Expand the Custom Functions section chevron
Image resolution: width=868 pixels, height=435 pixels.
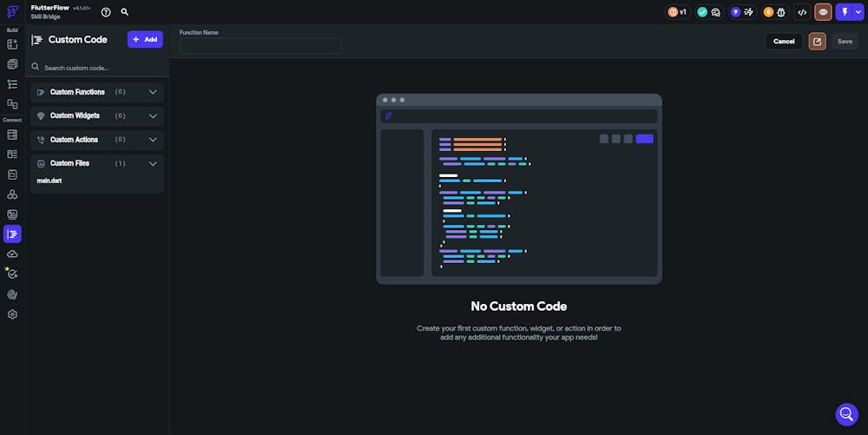coord(153,92)
